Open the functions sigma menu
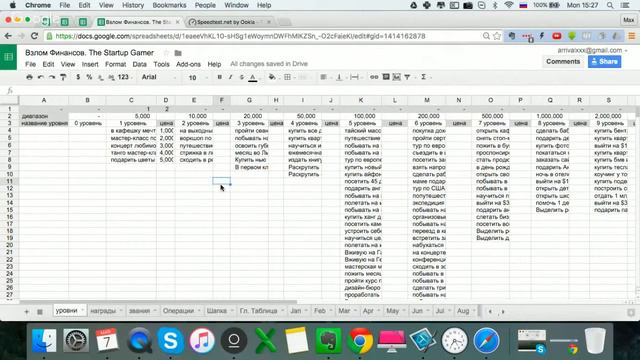 (x=424, y=77)
